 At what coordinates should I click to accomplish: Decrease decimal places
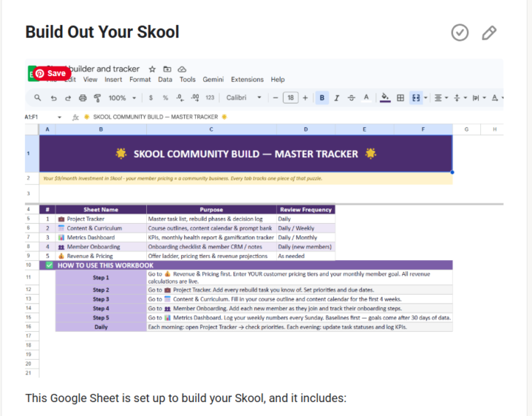[180, 98]
